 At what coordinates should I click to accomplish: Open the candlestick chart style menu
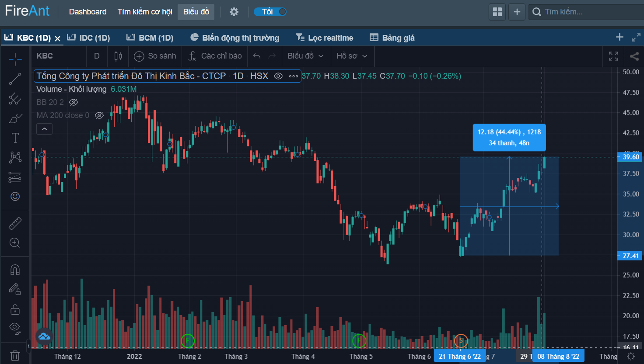coord(118,56)
